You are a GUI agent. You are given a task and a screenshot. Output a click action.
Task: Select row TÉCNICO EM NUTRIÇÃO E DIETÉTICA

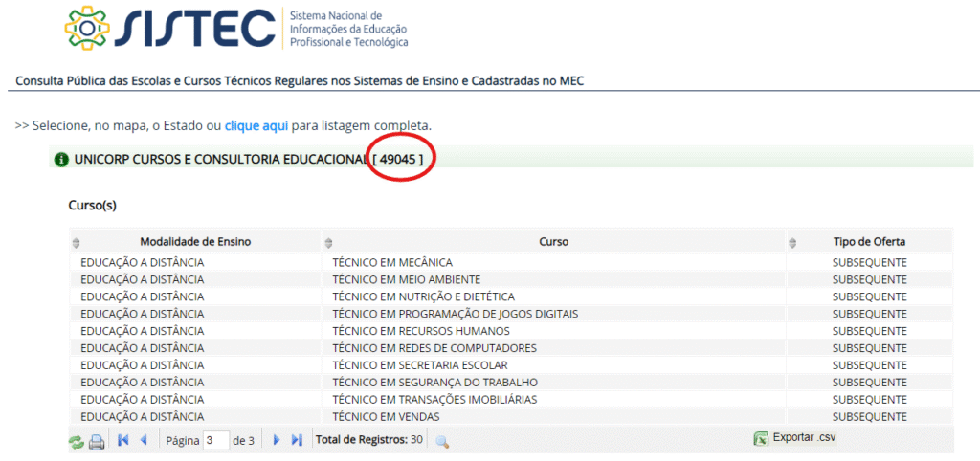(x=511, y=296)
